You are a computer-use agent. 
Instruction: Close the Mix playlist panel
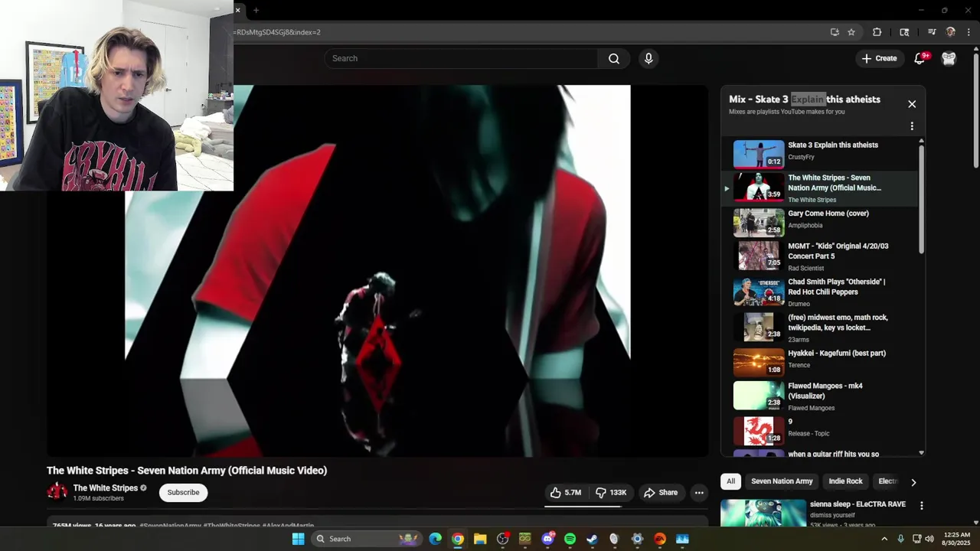coord(912,104)
